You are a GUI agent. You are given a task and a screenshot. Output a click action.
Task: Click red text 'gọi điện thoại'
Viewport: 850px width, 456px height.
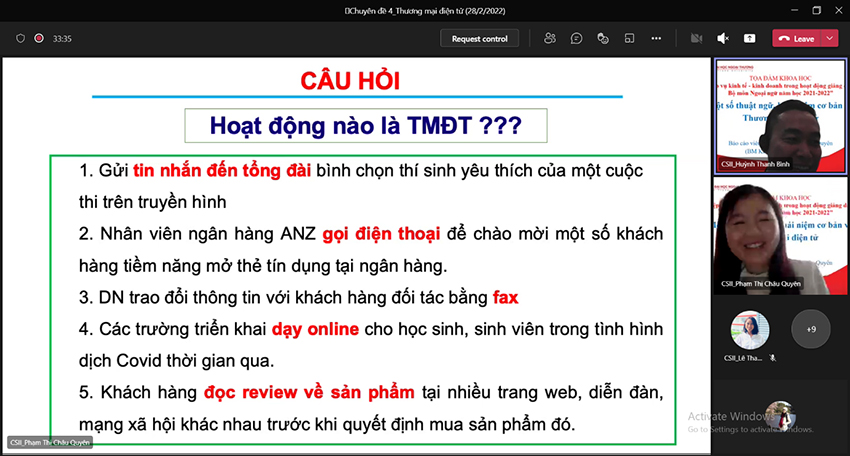pos(381,234)
